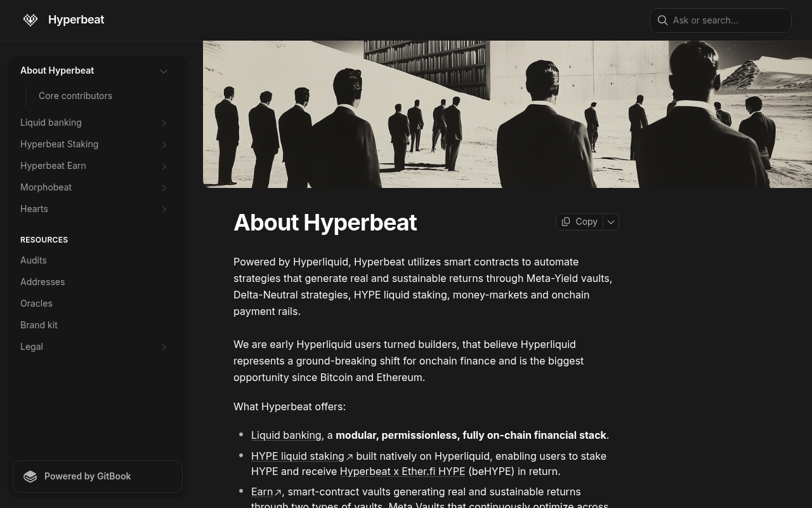
Task: Expand the Morphobeat chevron
Action: [164, 188]
